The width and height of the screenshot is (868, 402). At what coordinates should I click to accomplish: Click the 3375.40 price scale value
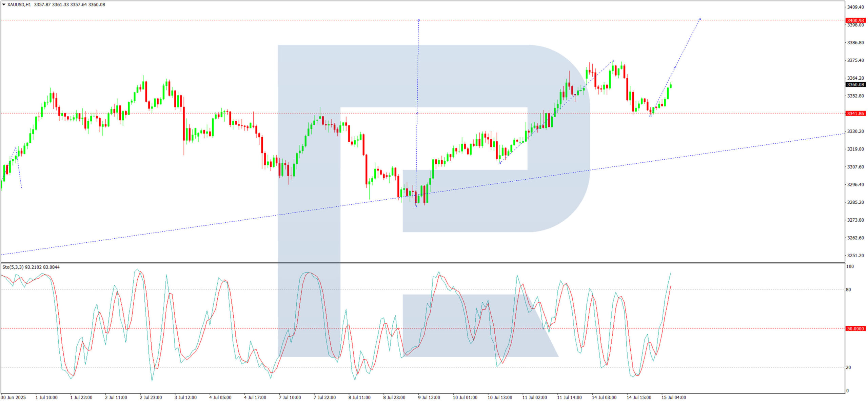point(855,60)
